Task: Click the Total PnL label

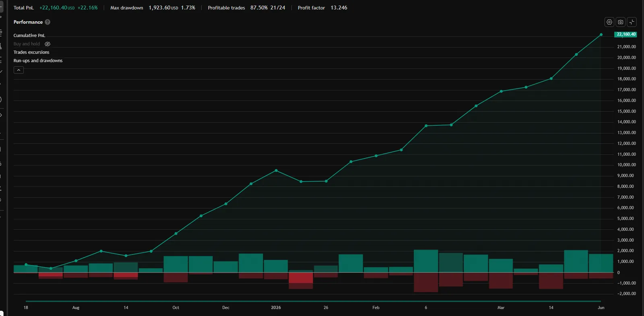Action: [x=23, y=8]
